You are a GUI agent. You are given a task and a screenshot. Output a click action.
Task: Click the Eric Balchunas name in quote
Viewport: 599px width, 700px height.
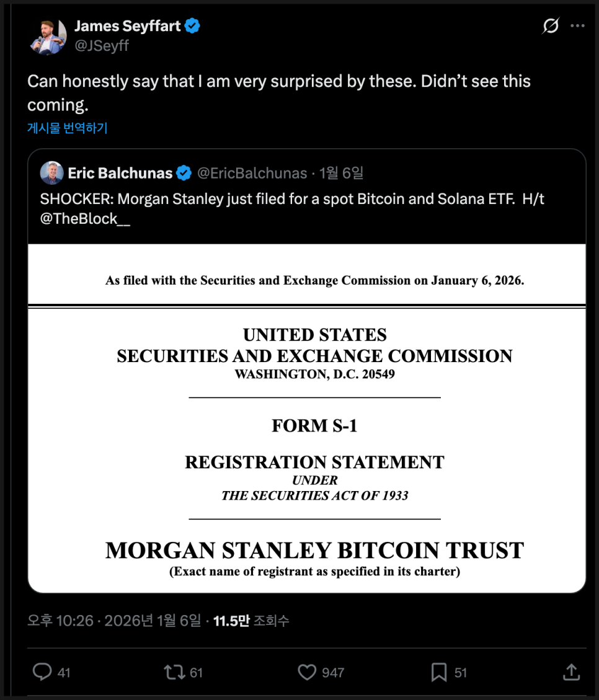[120, 173]
